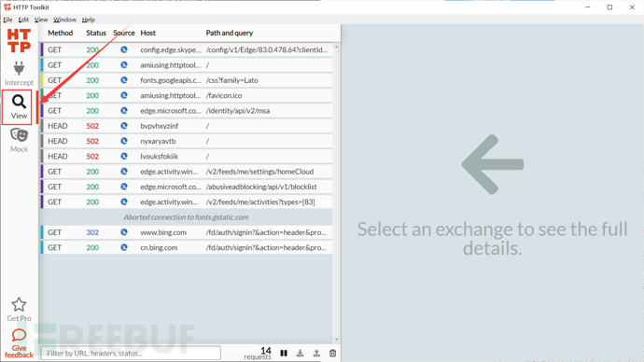
Task: Select Aborted connection to fonts.gstatic.com row
Action: [x=186, y=216]
